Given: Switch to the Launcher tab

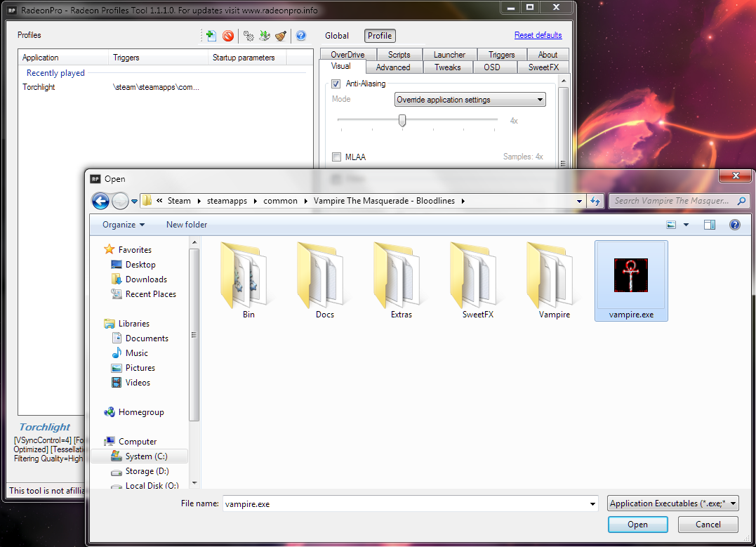Looking at the screenshot, I should coord(449,55).
